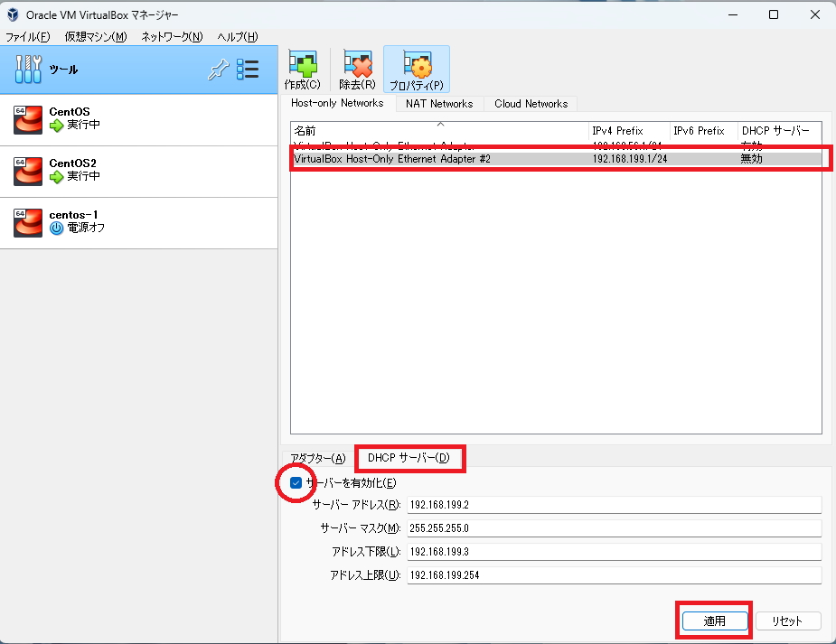Viewport: 836px width, 644px height.
Task: Toggle the Enable Server (サーバーを有効化) checkbox
Action: pos(296,482)
